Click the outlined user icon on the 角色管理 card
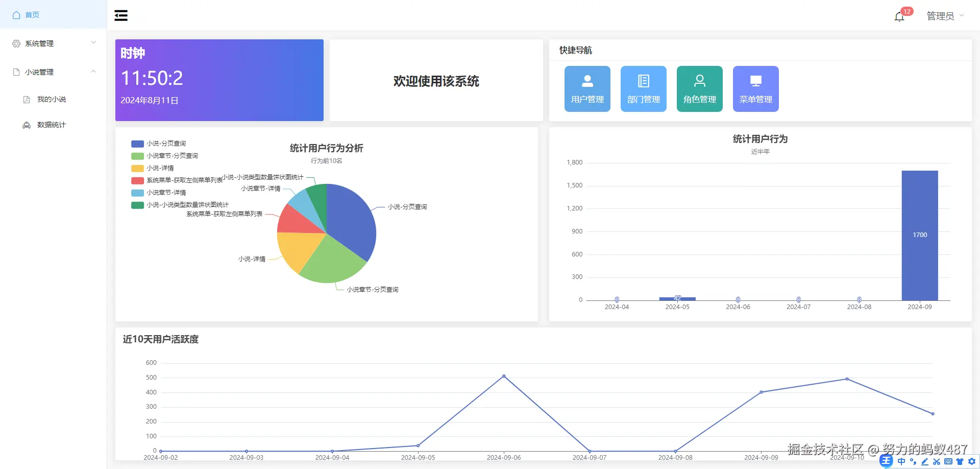The image size is (980, 469). 700,81
